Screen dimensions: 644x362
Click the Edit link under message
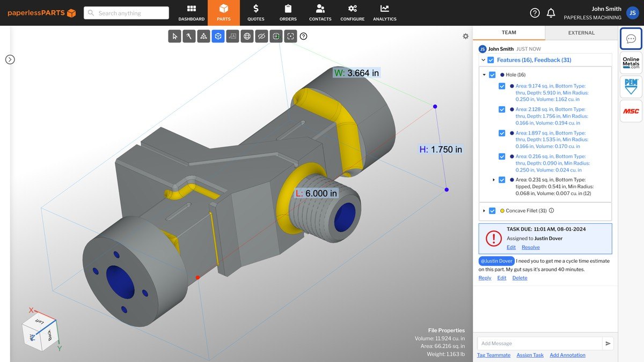[501, 278]
